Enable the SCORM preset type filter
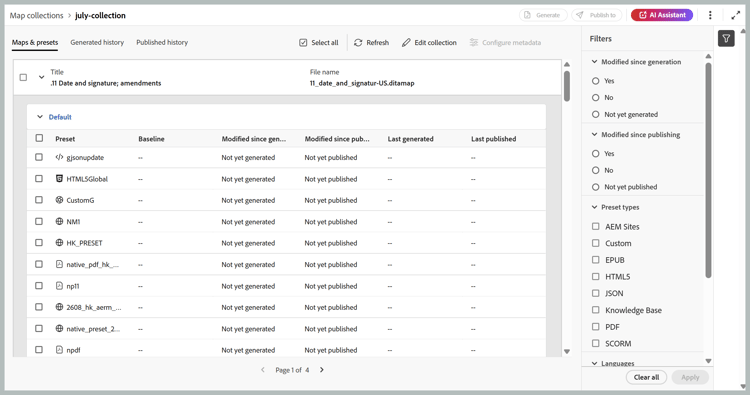Screen dimensions: 750x395 (x=596, y=343)
